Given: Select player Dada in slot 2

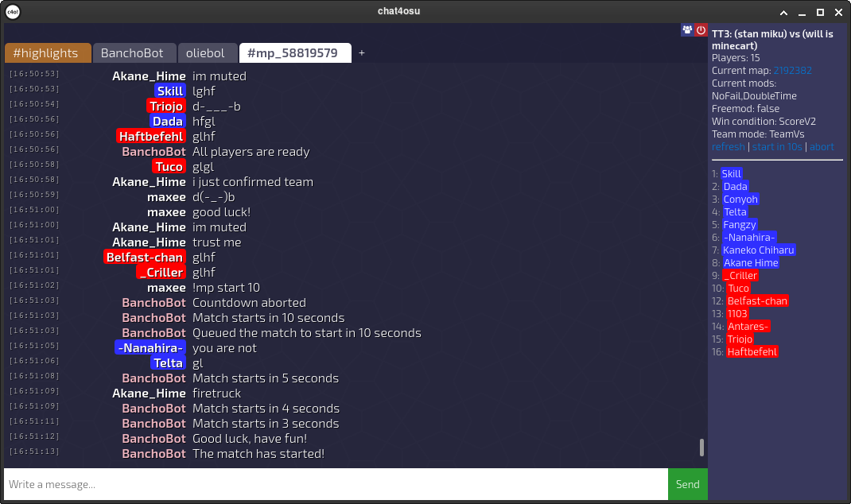Looking at the screenshot, I should pyautogui.click(x=736, y=187).
